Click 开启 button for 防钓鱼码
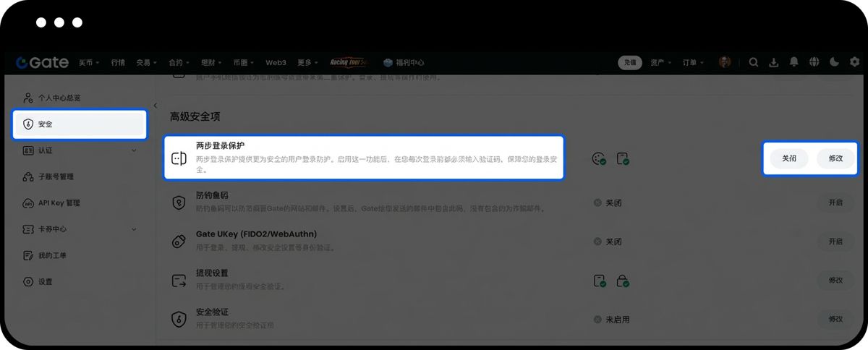The width and height of the screenshot is (868, 350). tap(835, 202)
